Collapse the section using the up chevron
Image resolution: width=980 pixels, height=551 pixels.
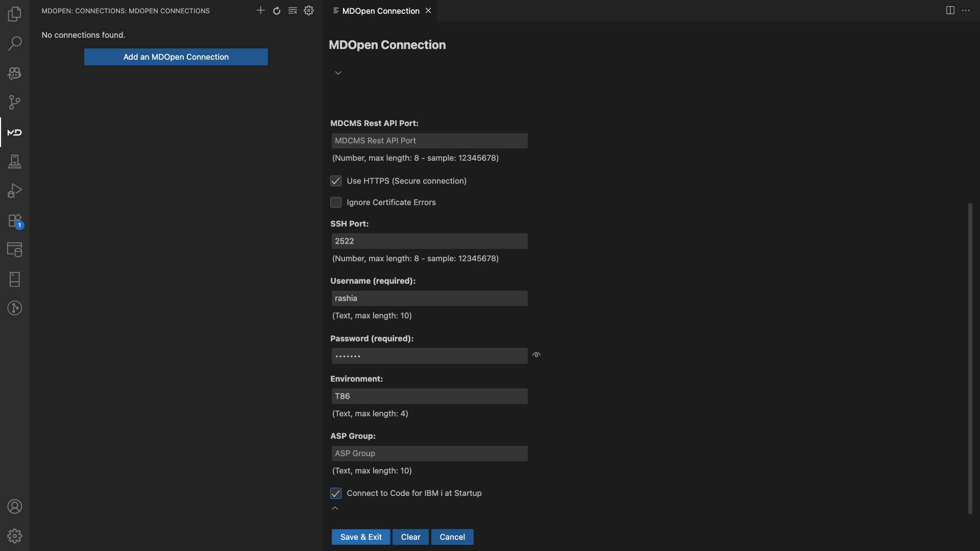point(335,508)
